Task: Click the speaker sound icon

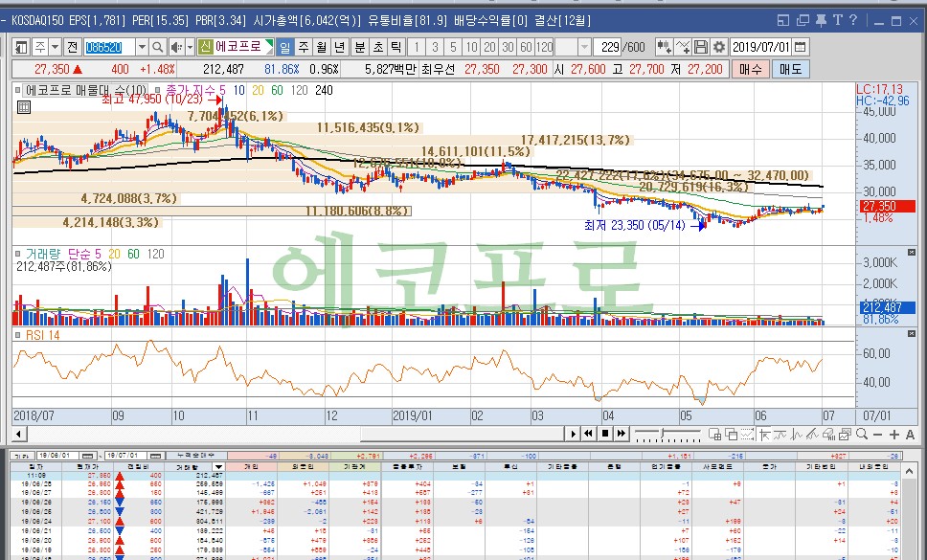Action: 176,47
